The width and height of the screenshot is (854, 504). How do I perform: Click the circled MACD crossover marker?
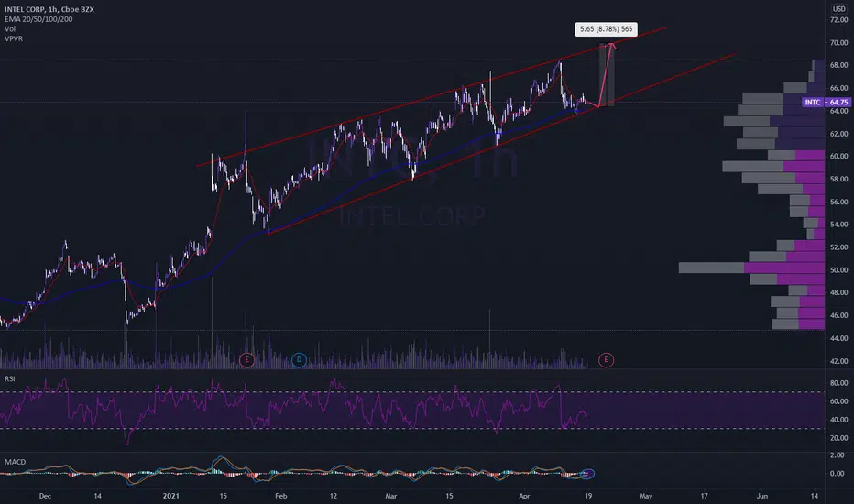(x=587, y=474)
